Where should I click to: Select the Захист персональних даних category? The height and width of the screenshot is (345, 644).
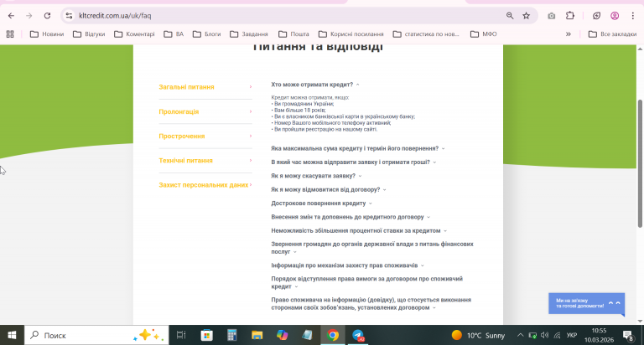pos(205,185)
